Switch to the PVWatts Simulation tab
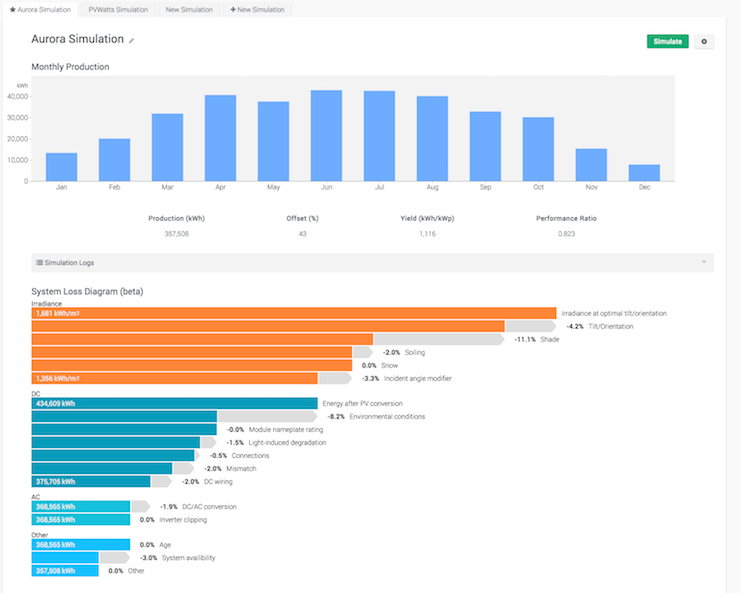Viewport: 741px width, 593px height. tap(118, 9)
